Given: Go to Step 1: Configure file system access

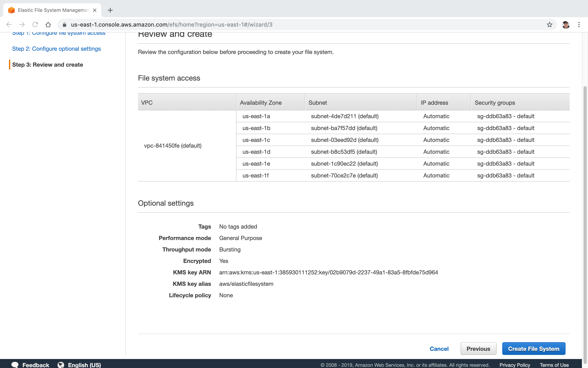Looking at the screenshot, I should click(59, 33).
